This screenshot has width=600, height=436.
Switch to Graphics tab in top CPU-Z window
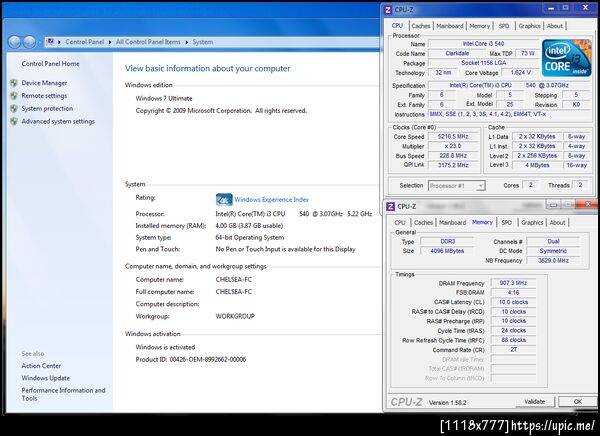click(x=530, y=26)
